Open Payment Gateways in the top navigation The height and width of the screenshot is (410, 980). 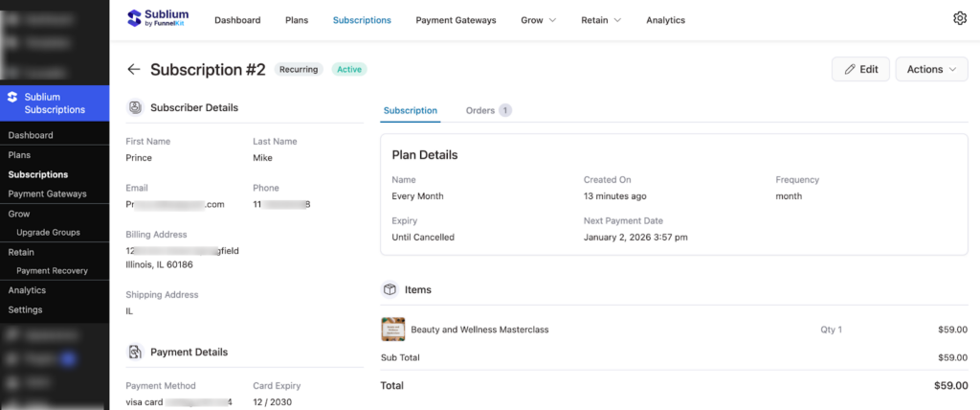456,20
